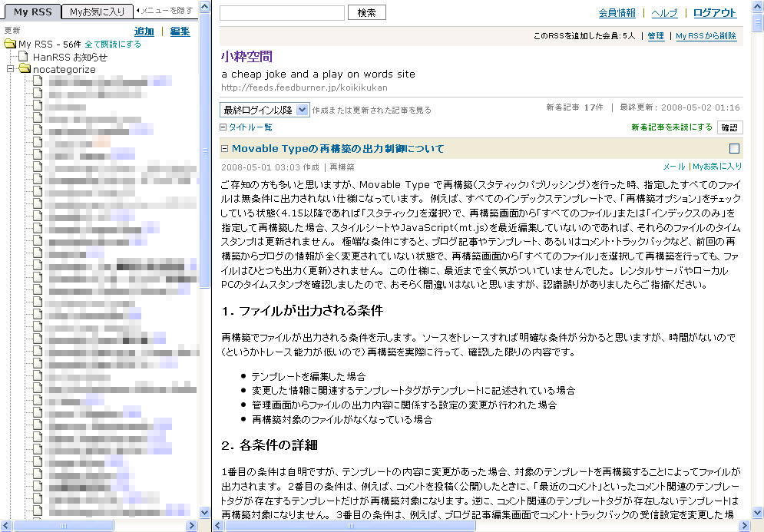Image resolution: width=764 pixels, height=532 pixels.
Task: Click the 新着記事を未読にする link
Action: pyautogui.click(x=672, y=127)
